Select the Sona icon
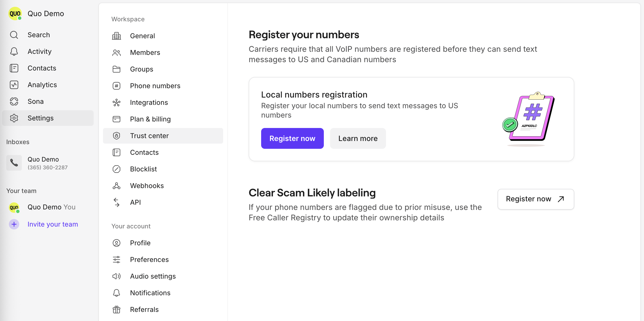The image size is (644, 321). 14,101
